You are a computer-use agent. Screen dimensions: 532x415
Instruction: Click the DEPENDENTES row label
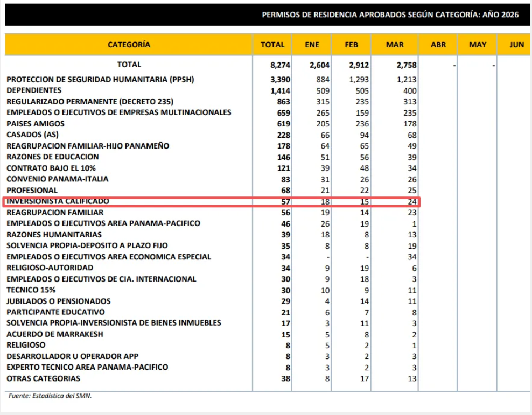[x=34, y=90]
